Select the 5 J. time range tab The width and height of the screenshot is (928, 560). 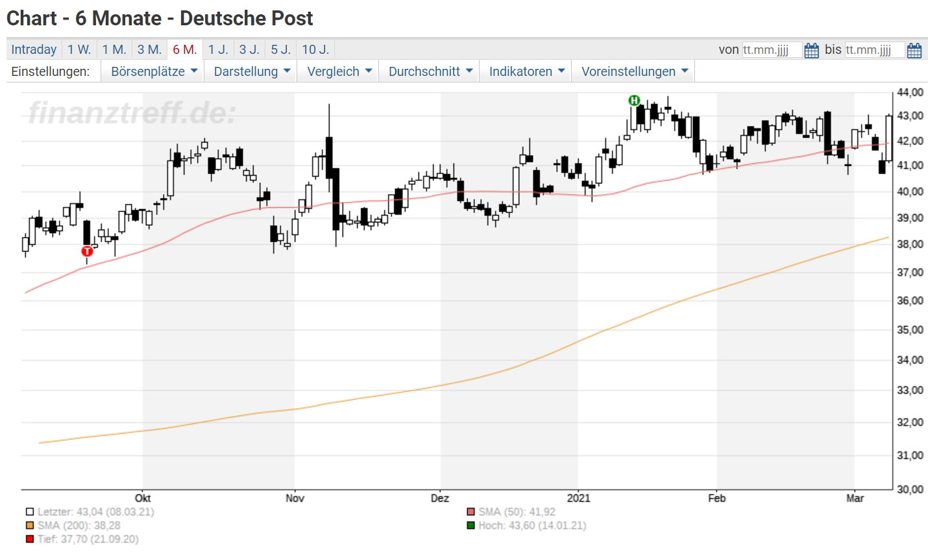[x=281, y=49]
